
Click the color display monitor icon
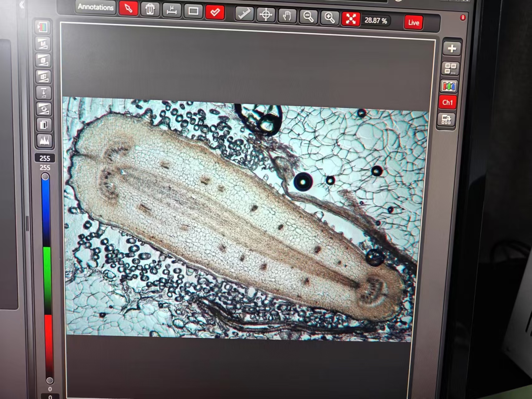pos(42,27)
